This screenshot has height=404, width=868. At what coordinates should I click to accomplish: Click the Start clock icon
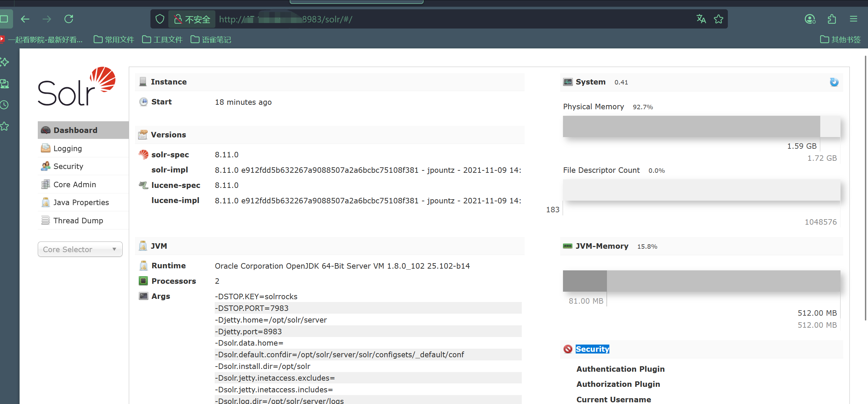143,102
